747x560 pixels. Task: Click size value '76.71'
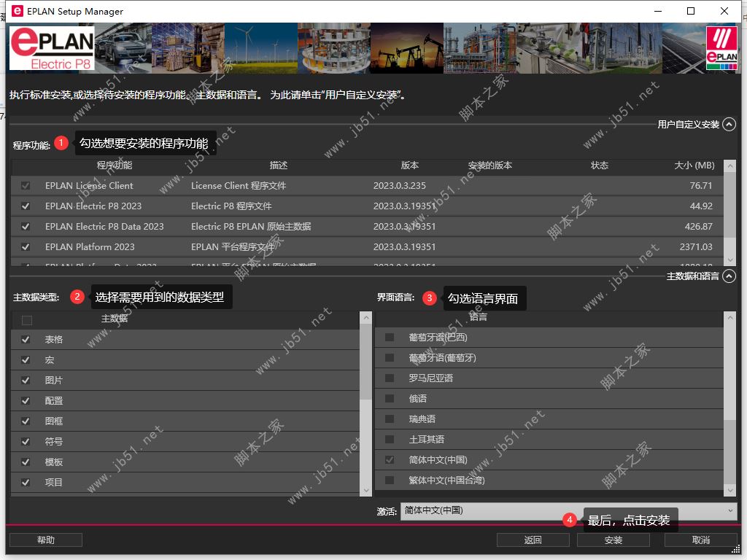point(701,186)
